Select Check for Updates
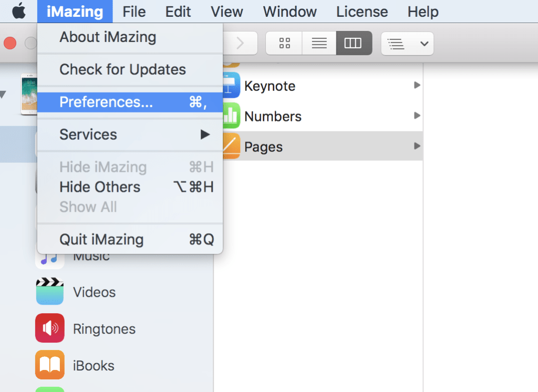This screenshot has width=538, height=392. click(x=122, y=69)
